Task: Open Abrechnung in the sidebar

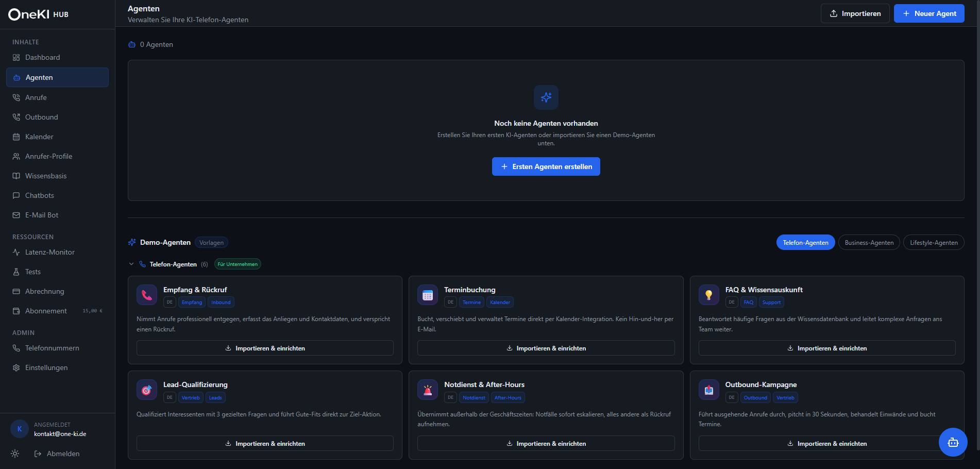Action: 57,291
